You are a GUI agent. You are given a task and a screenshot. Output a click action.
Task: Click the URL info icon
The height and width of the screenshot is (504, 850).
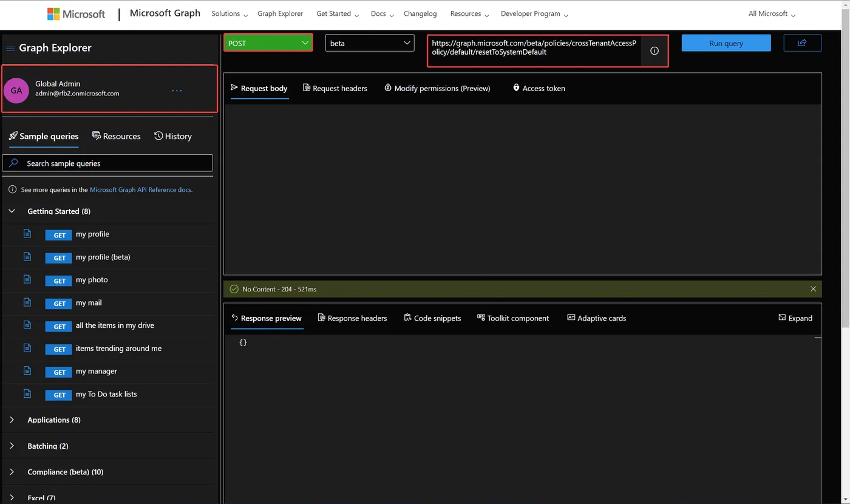pos(654,51)
